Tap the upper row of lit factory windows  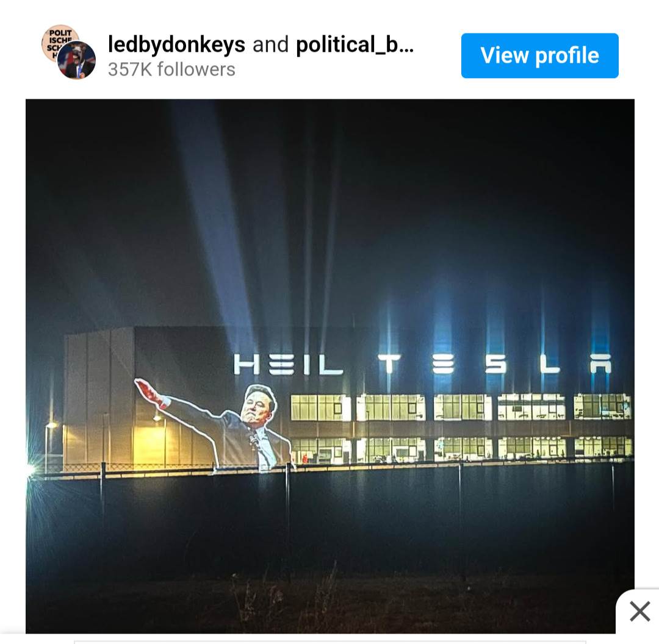[461, 407]
